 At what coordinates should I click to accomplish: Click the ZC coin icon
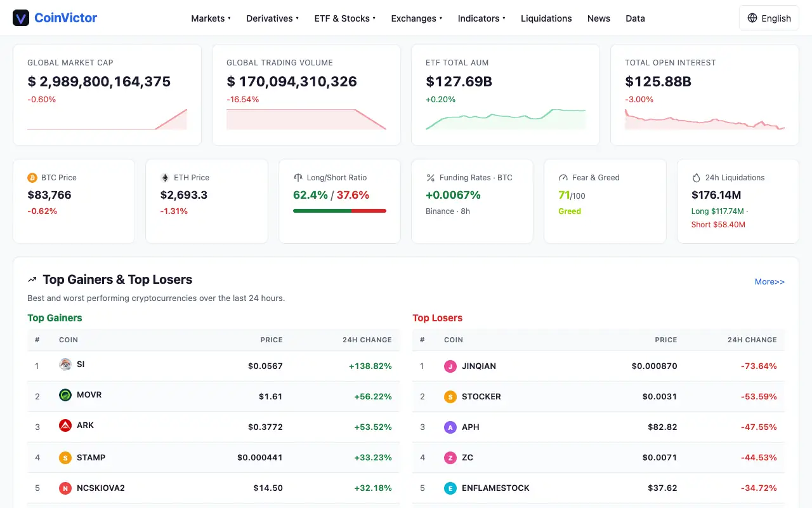(450, 458)
